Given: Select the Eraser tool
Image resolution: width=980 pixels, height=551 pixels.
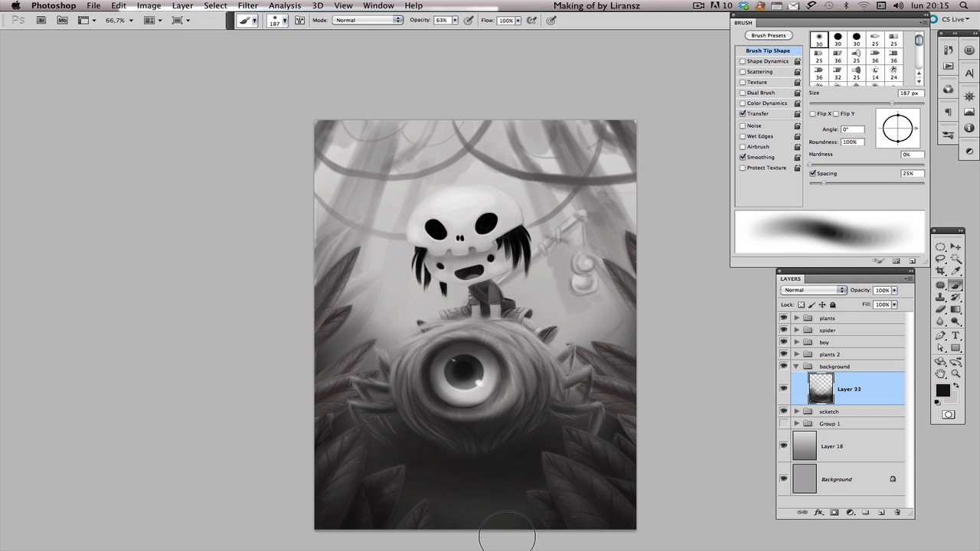Looking at the screenshot, I should 940,309.
